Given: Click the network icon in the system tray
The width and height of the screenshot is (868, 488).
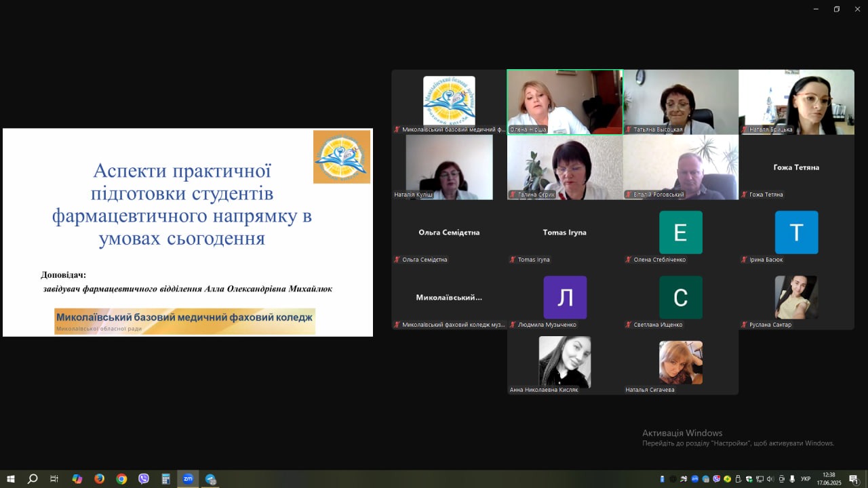Looking at the screenshot, I should (x=759, y=479).
